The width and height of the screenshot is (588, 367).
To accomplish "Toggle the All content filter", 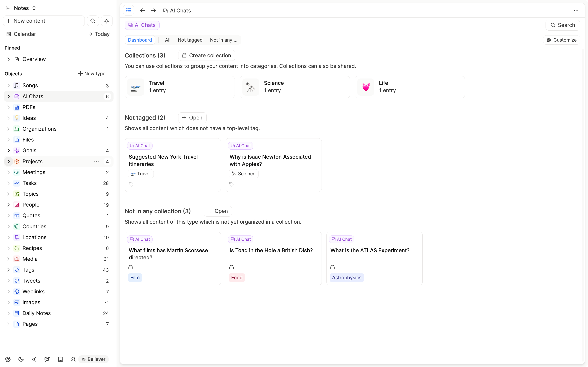I will coord(168,40).
